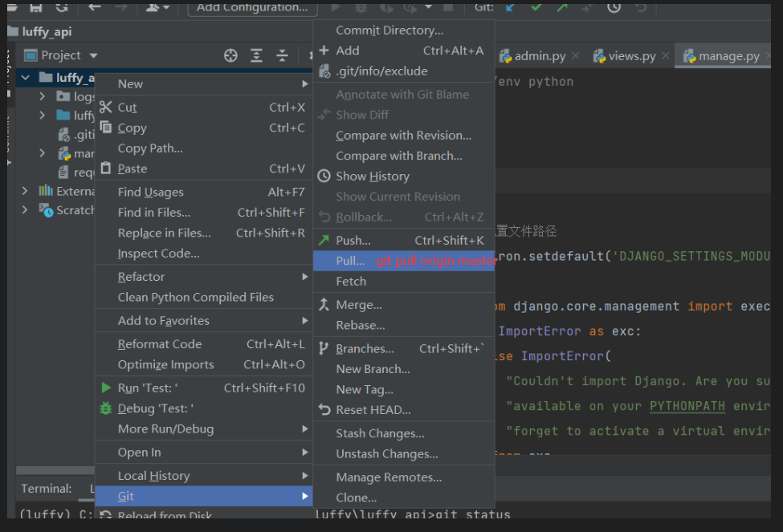Image resolution: width=783 pixels, height=532 pixels.
Task: Expand the logs folder in tree
Action: [42, 96]
